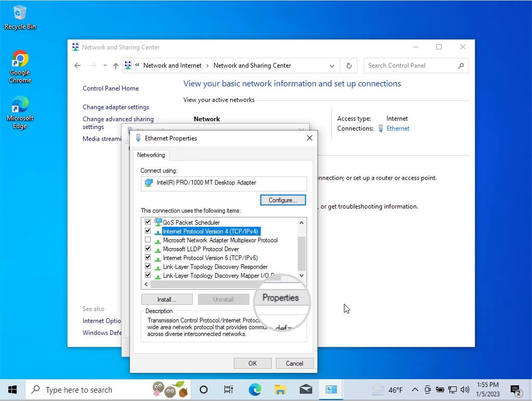Click the Ethernet connection link
Viewport: 532px width, 401px height.
[x=397, y=128]
